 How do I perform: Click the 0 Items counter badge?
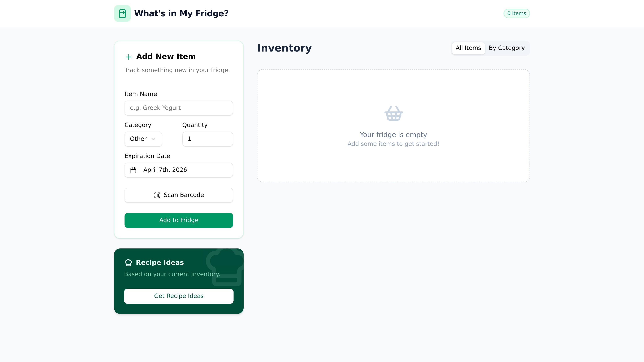(x=516, y=13)
